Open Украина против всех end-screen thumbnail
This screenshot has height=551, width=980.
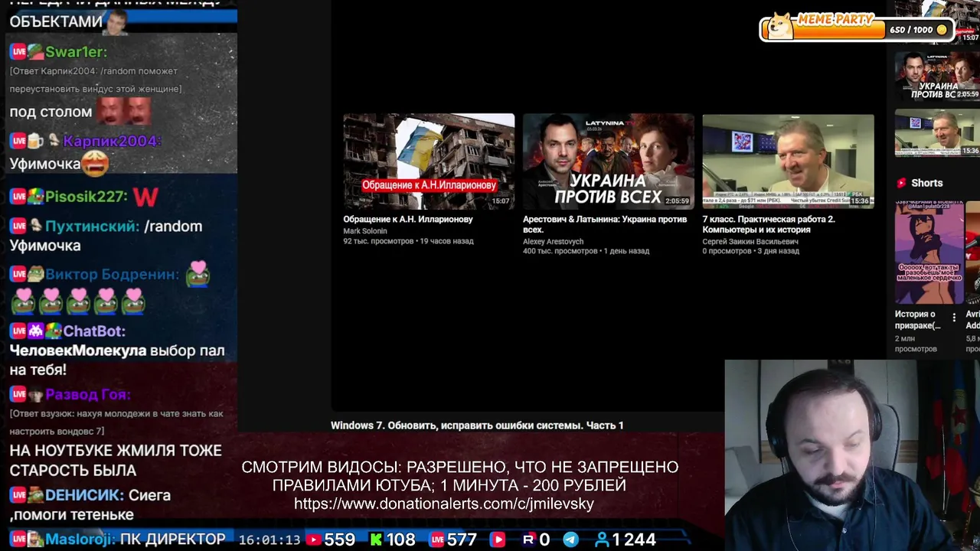(609, 161)
